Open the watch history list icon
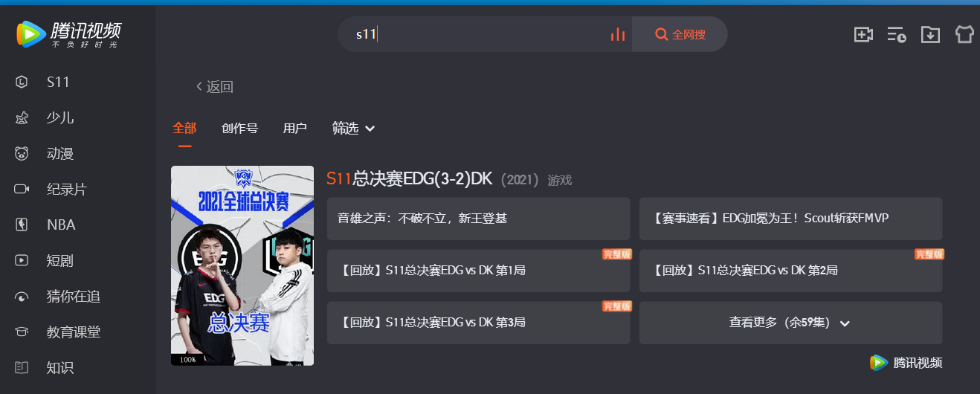 pyautogui.click(x=896, y=34)
